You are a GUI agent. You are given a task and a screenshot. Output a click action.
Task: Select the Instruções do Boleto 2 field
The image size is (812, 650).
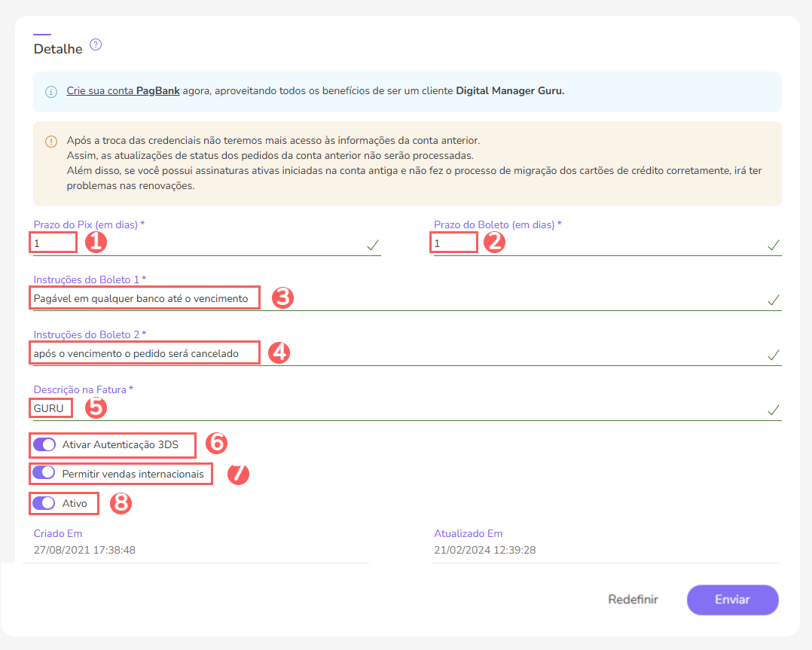click(x=143, y=352)
